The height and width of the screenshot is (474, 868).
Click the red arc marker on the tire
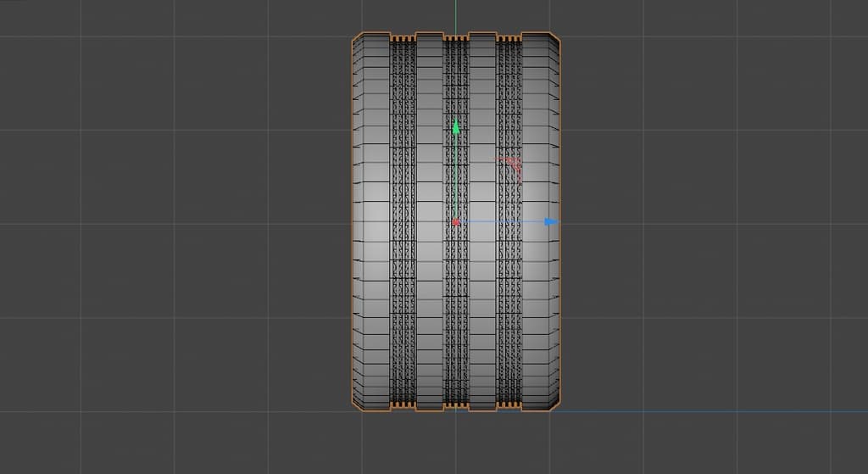(x=511, y=166)
